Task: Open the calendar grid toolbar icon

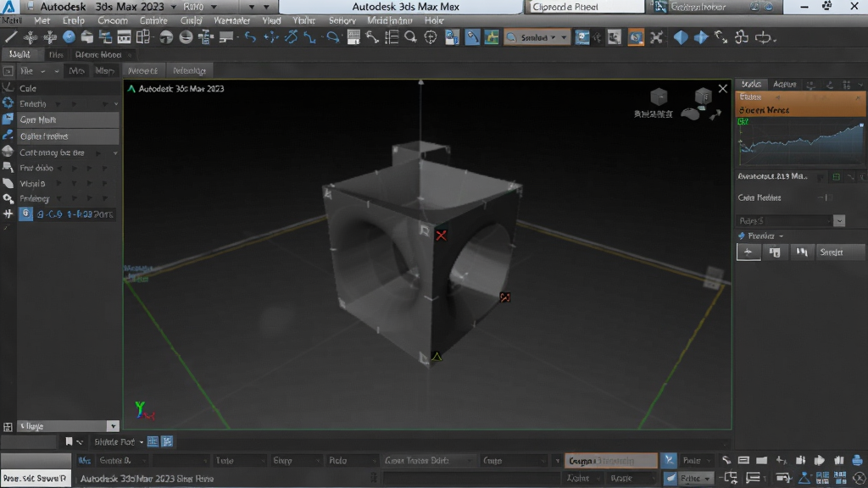Action: click(x=353, y=37)
